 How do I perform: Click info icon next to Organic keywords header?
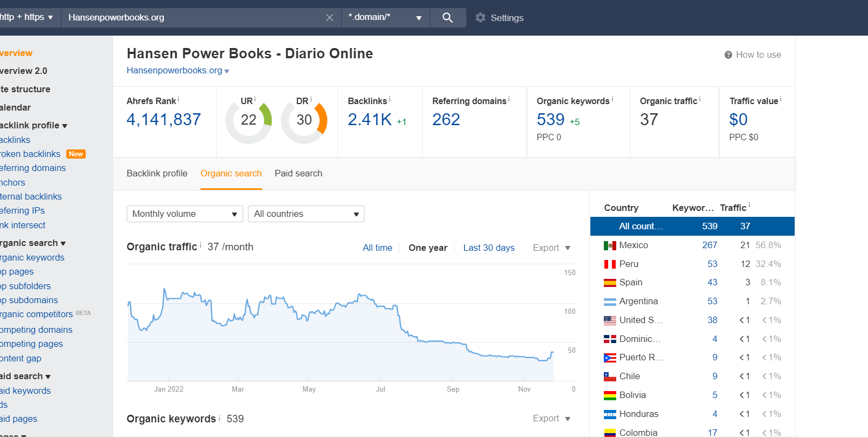pos(612,99)
